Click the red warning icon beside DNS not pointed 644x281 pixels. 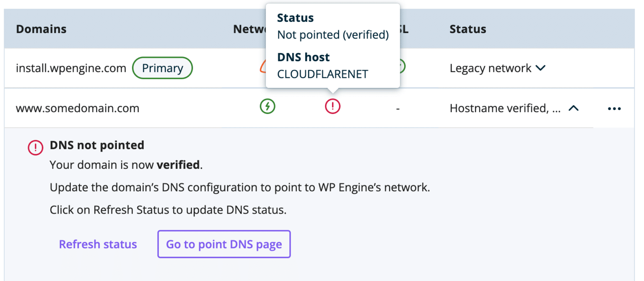click(35, 147)
